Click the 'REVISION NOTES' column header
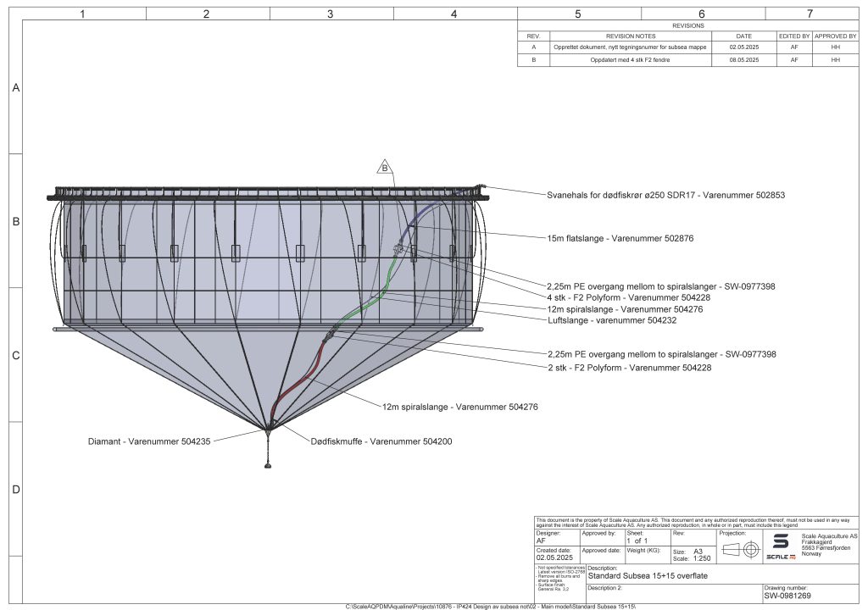The image size is (868, 610). pyautogui.click(x=631, y=36)
